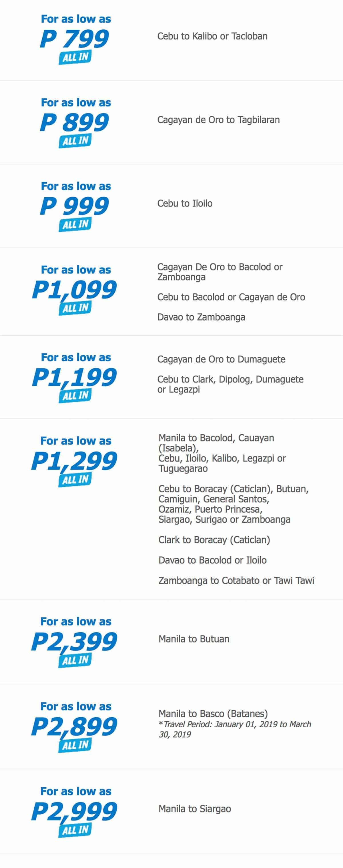This screenshot has height=868, width=343.
Task: Select the Manila to Siargao route
Action: pyautogui.click(x=195, y=809)
